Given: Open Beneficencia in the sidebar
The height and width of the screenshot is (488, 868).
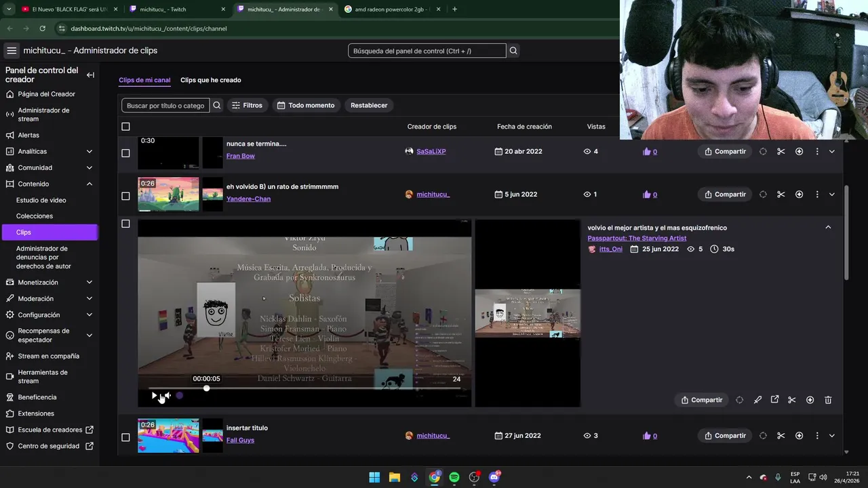Looking at the screenshot, I should pos(37,397).
